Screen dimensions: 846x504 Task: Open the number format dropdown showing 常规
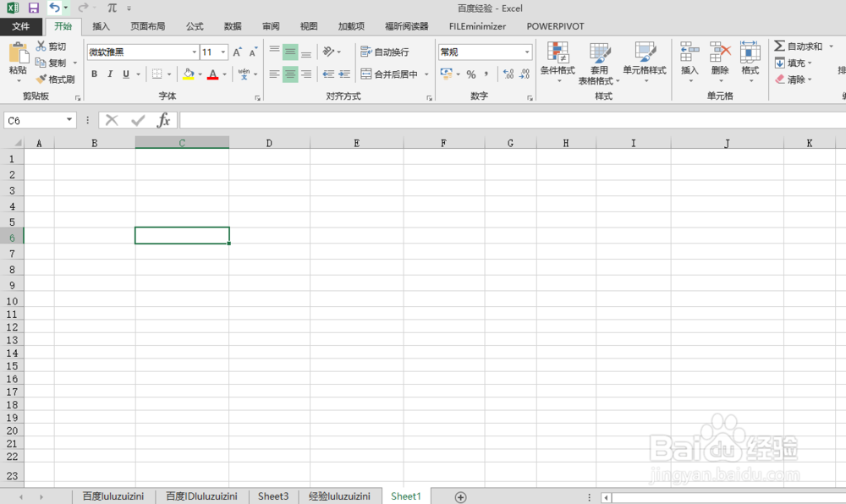[527, 52]
